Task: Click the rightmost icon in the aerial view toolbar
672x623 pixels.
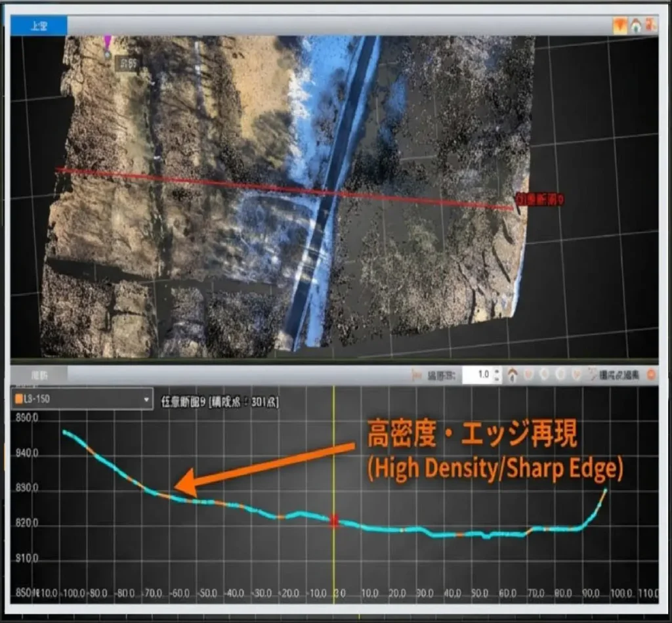Action: (x=650, y=26)
